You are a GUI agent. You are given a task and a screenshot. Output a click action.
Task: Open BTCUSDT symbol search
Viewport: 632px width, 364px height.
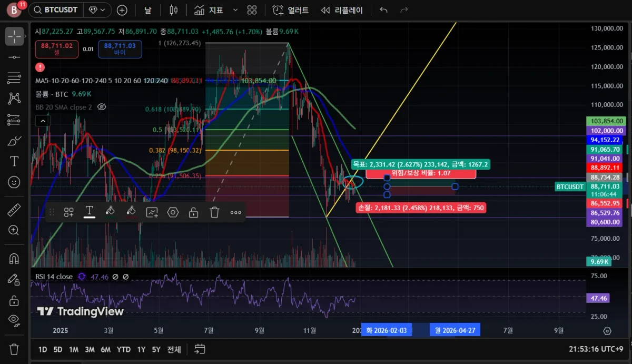point(55,10)
